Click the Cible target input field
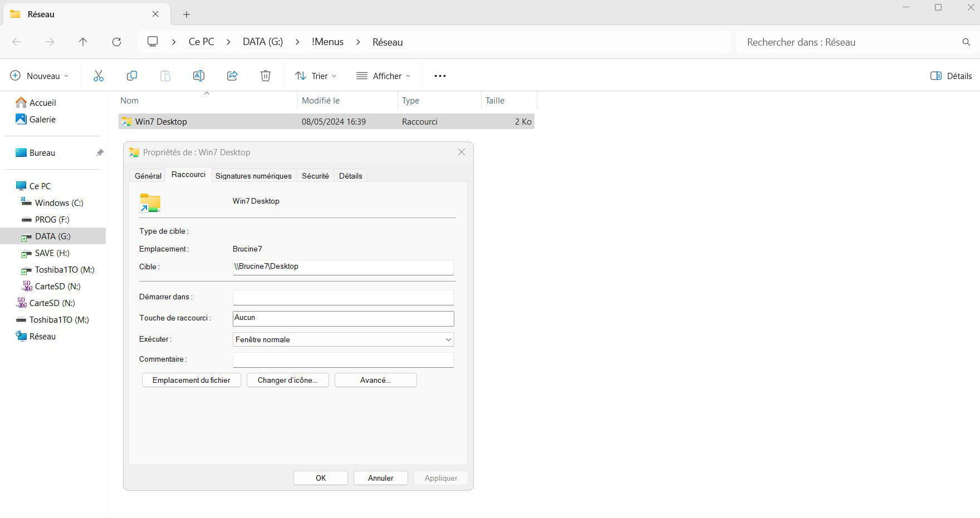980x518 pixels. click(344, 267)
